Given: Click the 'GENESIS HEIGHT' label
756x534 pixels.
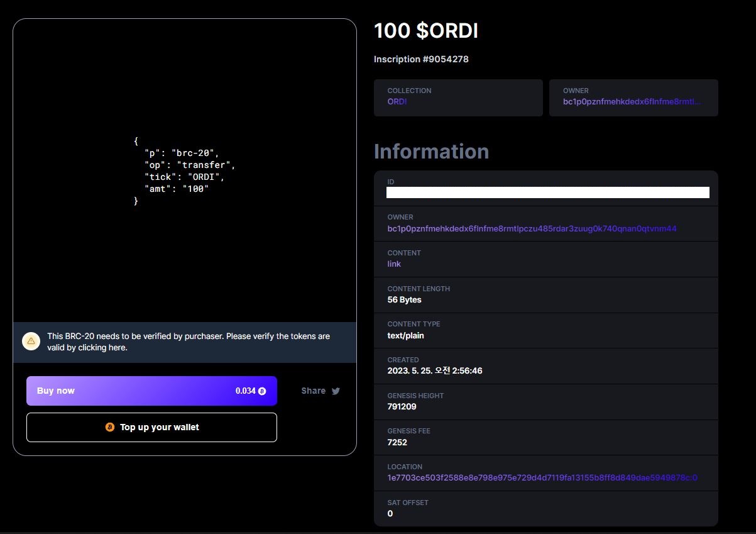Looking at the screenshot, I should tap(415, 396).
